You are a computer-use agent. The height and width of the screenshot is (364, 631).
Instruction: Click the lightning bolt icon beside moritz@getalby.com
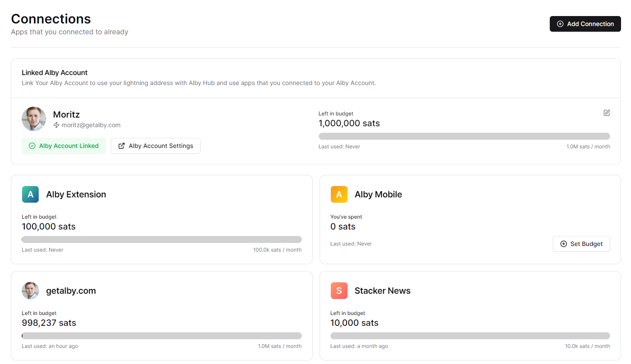(x=56, y=125)
